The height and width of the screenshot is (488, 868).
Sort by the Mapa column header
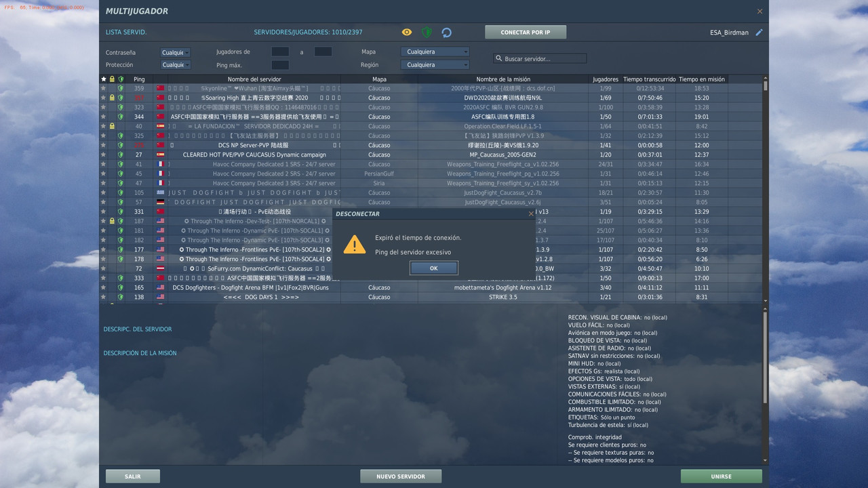379,79
